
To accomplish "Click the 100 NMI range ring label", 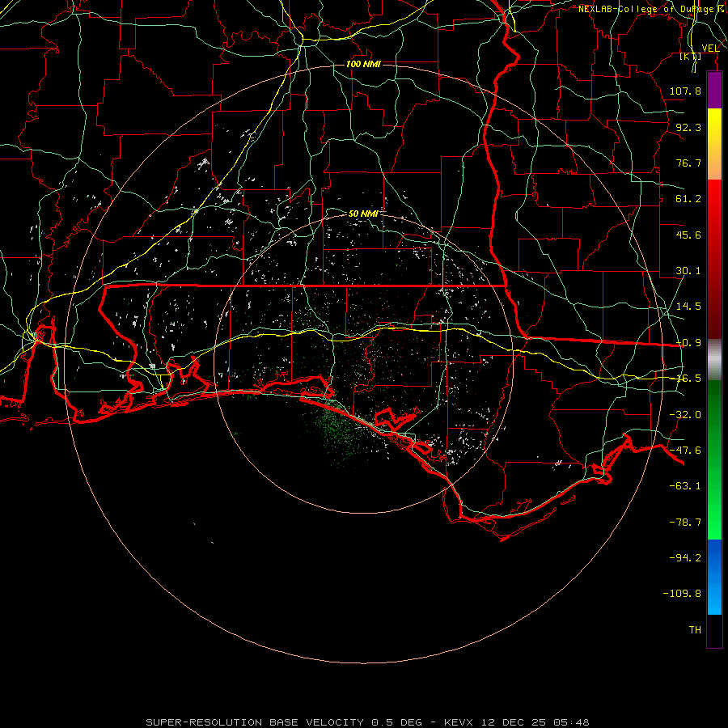I will pyautogui.click(x=363, y=64).
